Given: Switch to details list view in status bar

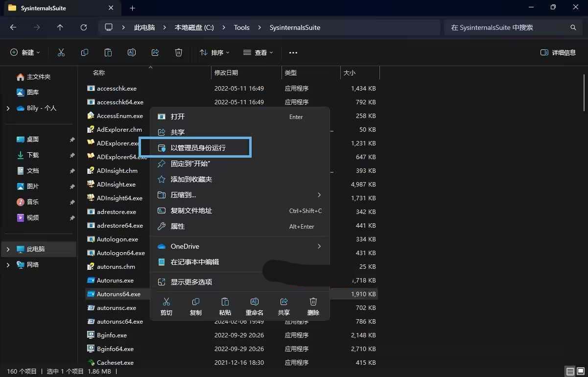Looking at the screenshot, I should [570, 371].
